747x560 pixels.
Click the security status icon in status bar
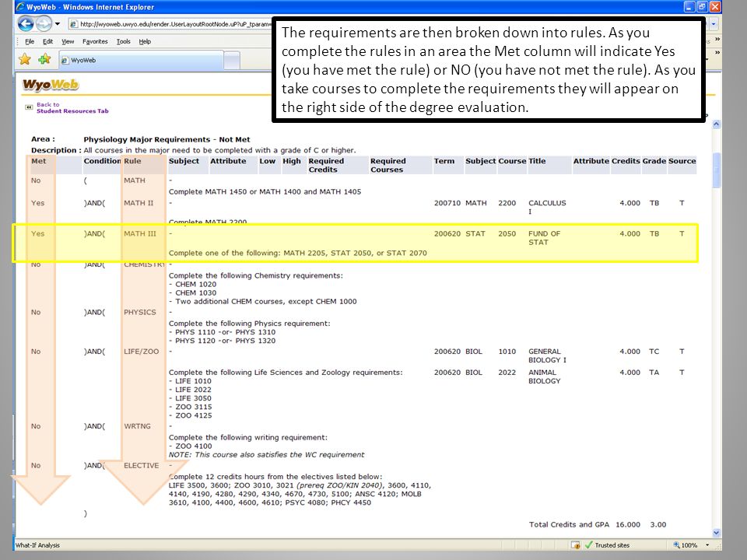[x=576, y=544]
